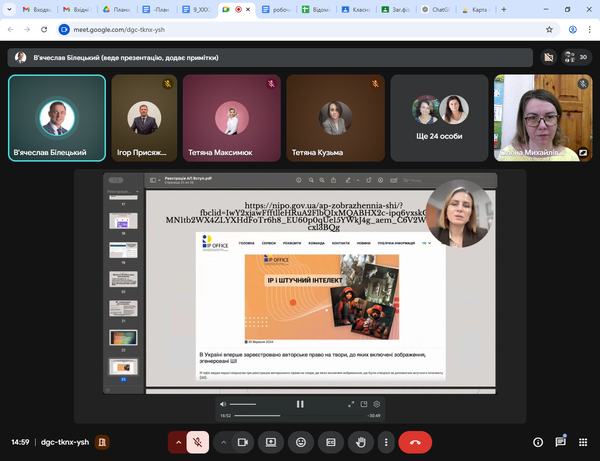Open video settings arrow beside camera
This screenshot has height=461, width=600.
[x=224, y=441]
